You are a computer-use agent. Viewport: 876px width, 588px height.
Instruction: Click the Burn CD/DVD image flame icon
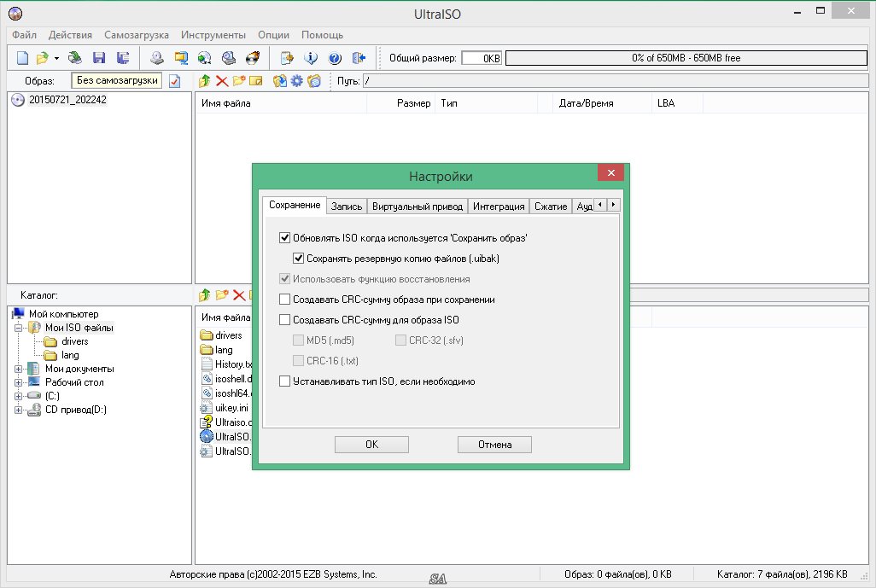tap(253, 57)
